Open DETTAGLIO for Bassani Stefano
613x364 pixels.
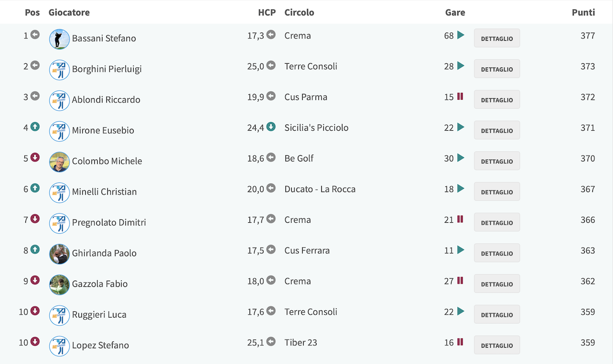[x=497, y=38]
